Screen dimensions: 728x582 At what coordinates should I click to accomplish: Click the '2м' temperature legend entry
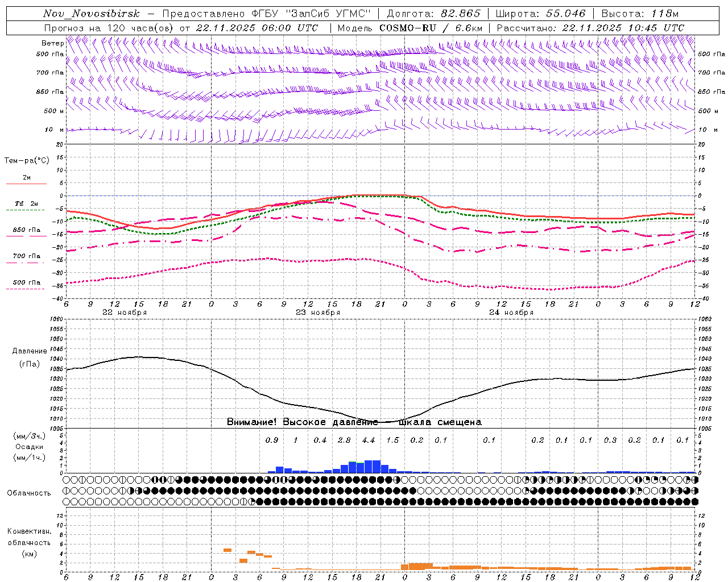pos(26,178)
